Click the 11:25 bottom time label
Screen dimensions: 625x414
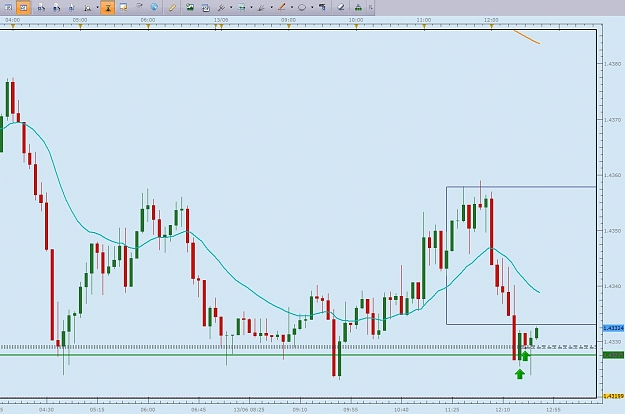[x=452, y=409]
